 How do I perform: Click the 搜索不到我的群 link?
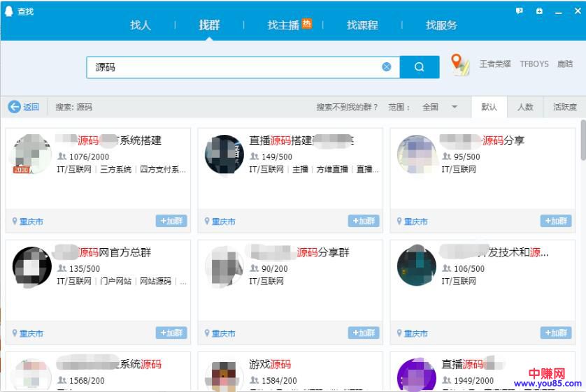tap(347, 107)
